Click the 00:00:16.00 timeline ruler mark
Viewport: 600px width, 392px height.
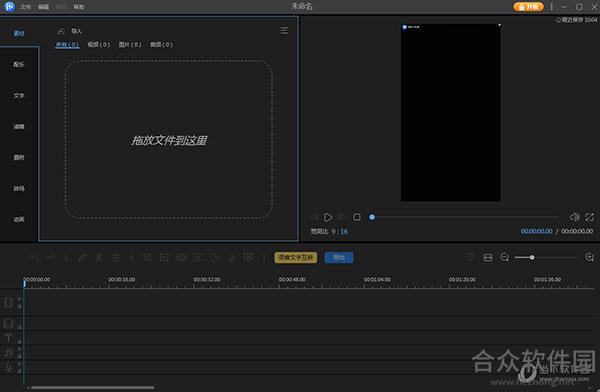[121, 279]
